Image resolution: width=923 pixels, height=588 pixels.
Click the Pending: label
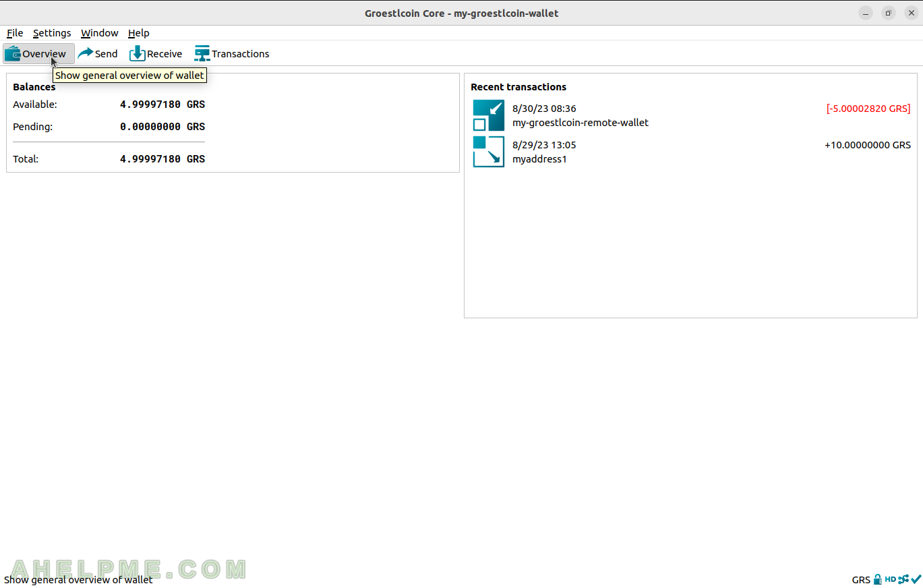coord(32,127)
